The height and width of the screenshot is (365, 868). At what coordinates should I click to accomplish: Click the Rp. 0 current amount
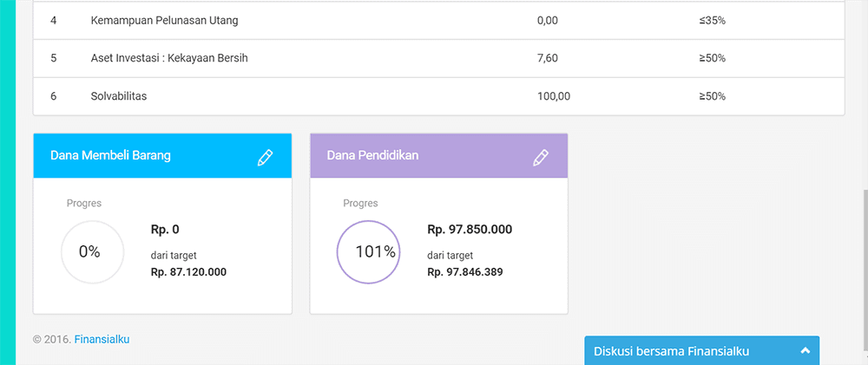point(165,230)
